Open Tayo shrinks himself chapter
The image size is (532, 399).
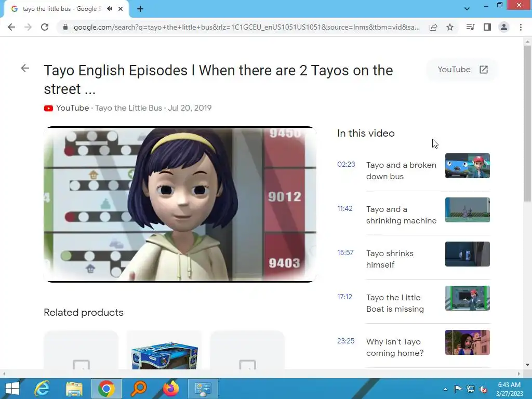(390, 259)
